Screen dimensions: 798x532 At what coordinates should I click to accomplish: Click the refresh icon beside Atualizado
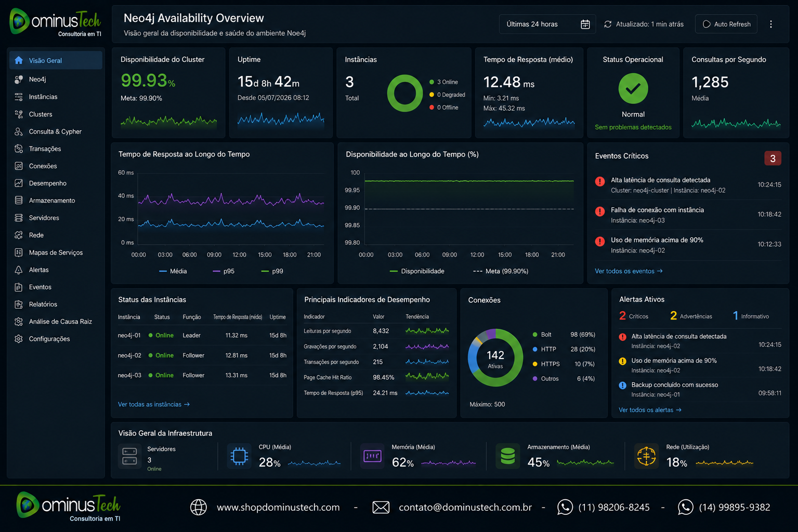[608, 24]
